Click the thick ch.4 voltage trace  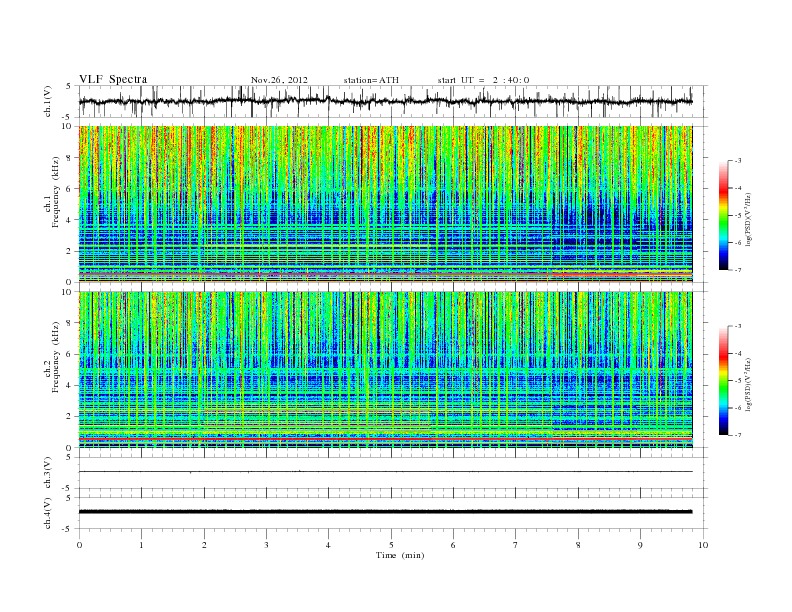point(385,512)
